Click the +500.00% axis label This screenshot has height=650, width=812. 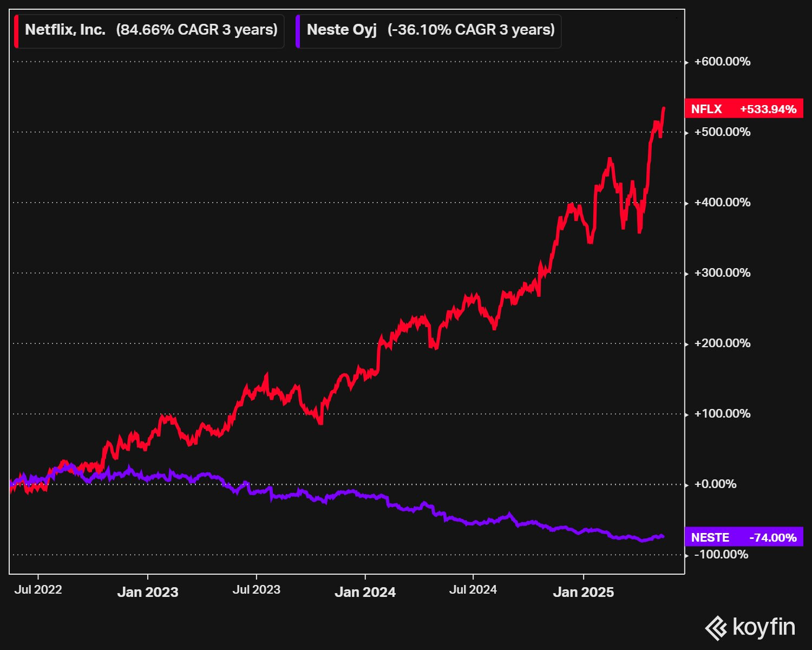click(x=722, y=132)
